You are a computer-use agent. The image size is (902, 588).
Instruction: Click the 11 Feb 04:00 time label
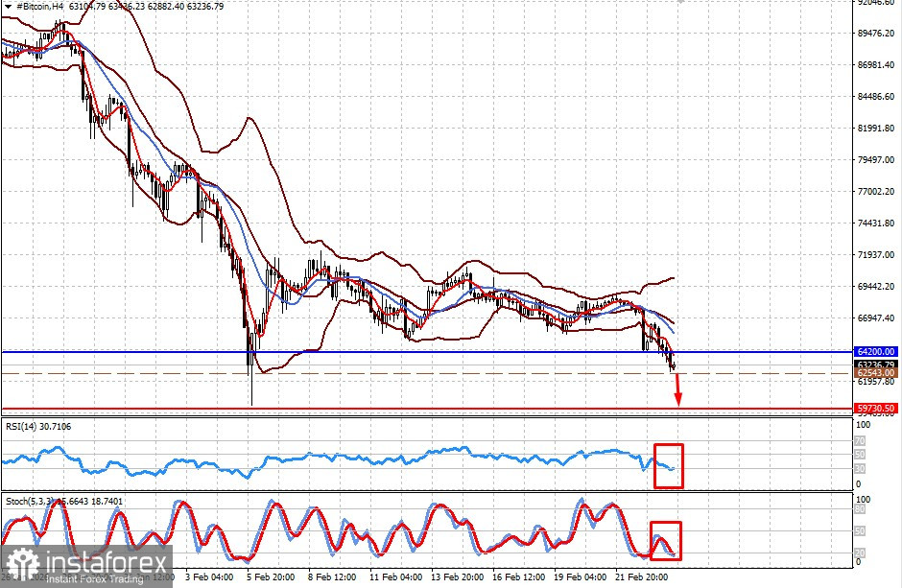[x=393, y=576]
